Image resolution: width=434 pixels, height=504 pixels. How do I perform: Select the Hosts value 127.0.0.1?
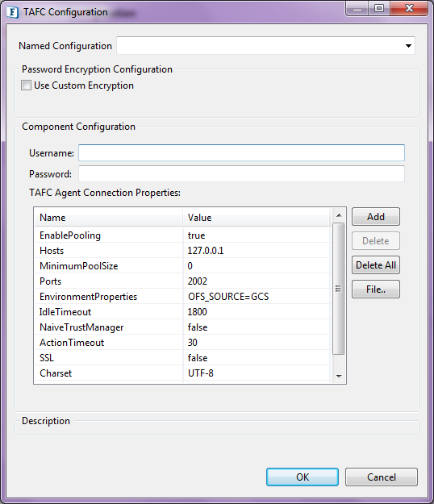(206, 251)
